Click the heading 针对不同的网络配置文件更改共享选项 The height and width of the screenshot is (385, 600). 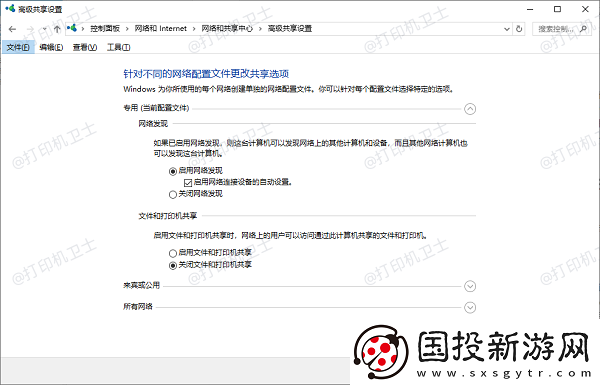(206, 73)
